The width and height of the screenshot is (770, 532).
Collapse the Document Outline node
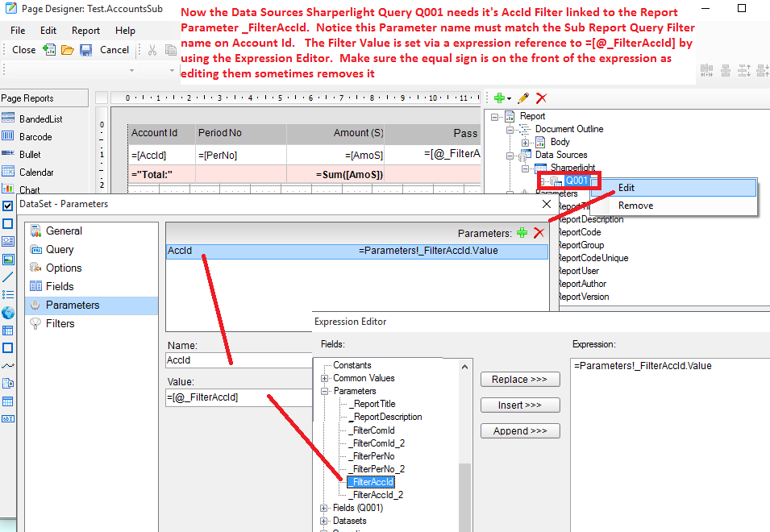510,130
